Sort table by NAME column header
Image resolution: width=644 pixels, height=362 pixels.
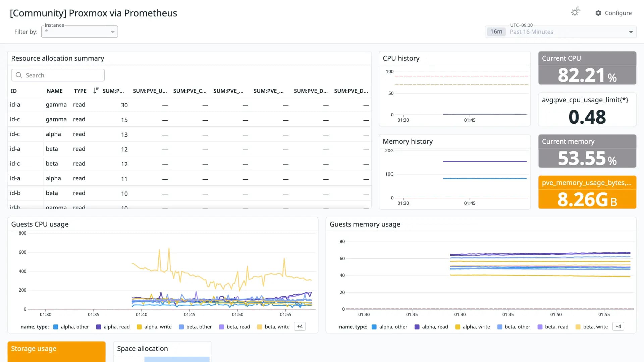(54, 91)
